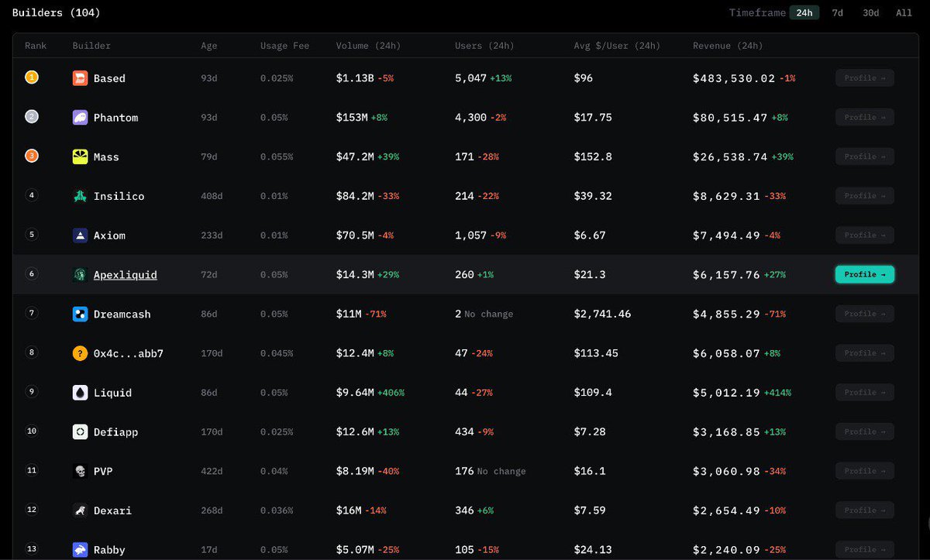Click the Defiapp logo icon
Image resolution: width=930 pixels, height=560 pixels.
point(80,432)
